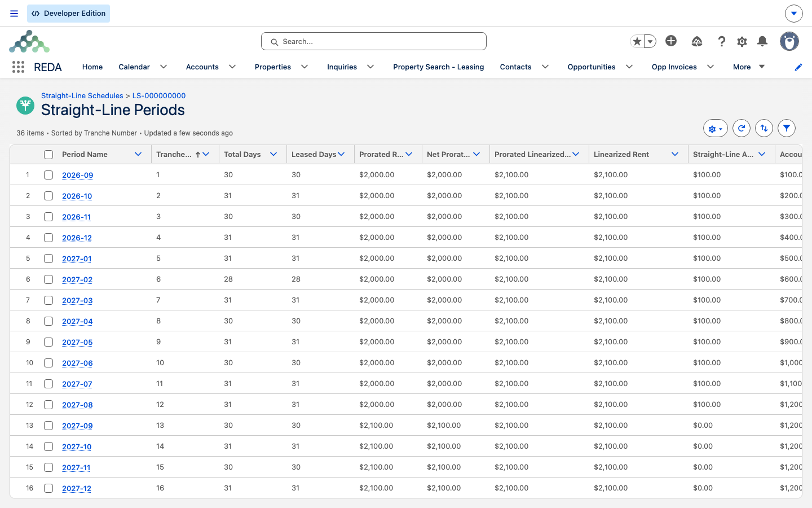Image resolution: width=812 pixels, height=508 pixels.
Task: Open the Setup gear icon
Action: tap(742, 41)
